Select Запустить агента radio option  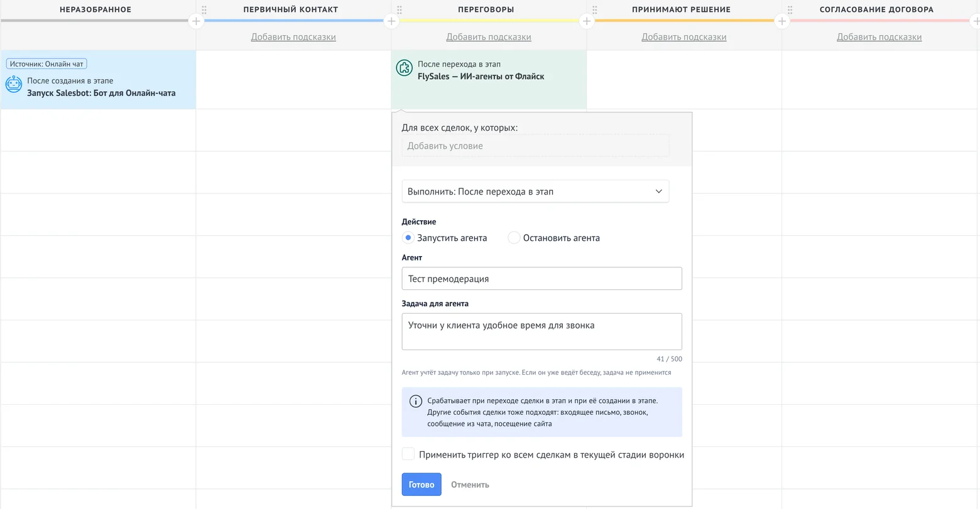(408, 238)
